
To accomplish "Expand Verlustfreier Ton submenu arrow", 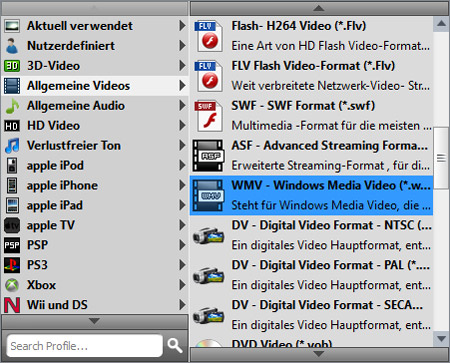I will point(182,145).
